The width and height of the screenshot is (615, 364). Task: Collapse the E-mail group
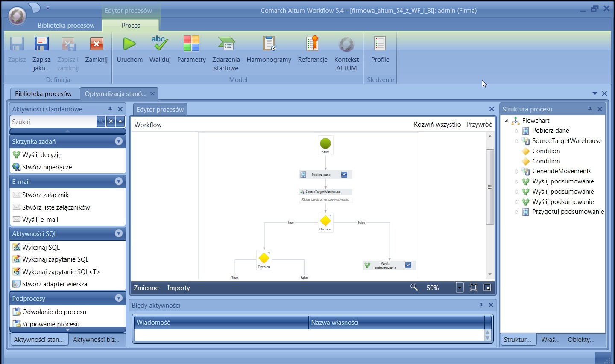click(119, 181)
